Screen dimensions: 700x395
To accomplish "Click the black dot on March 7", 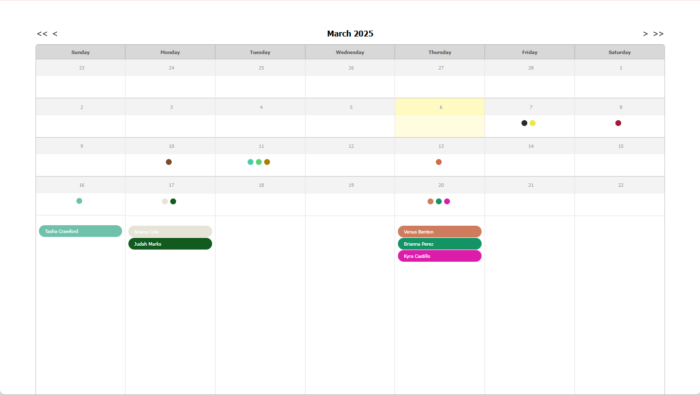I will click(x=524, y=123).
